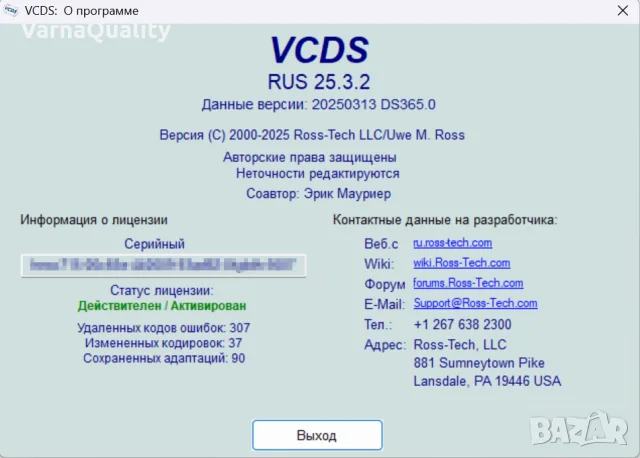Click the Данные версии: 20250313 DS365.0 line
This screenshot has width=640, height=458.
319,104
